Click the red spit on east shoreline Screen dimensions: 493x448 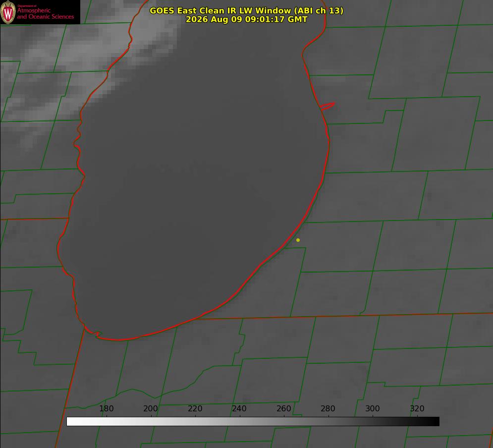(328, 106)
